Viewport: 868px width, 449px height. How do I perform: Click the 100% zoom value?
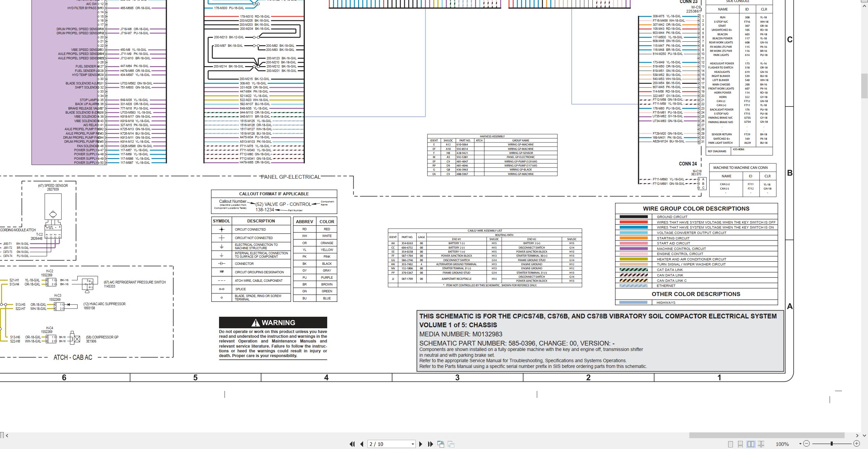click(783, 444)
